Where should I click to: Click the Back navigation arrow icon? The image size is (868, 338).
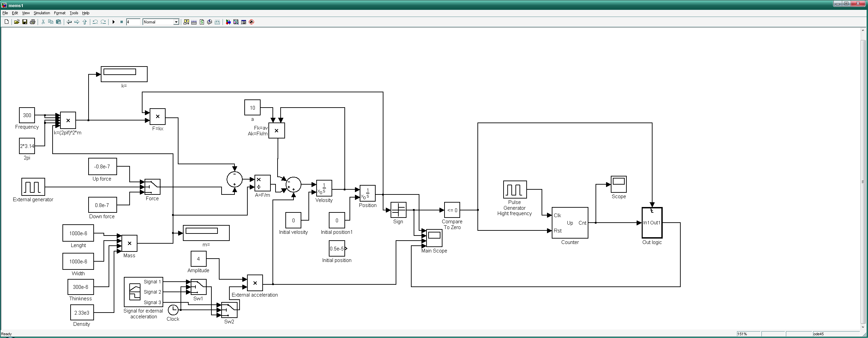(69, 22)
